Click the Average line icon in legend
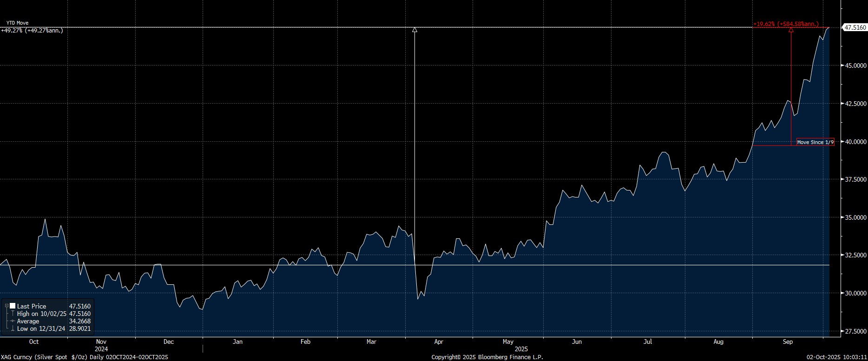 coord(13,322)
